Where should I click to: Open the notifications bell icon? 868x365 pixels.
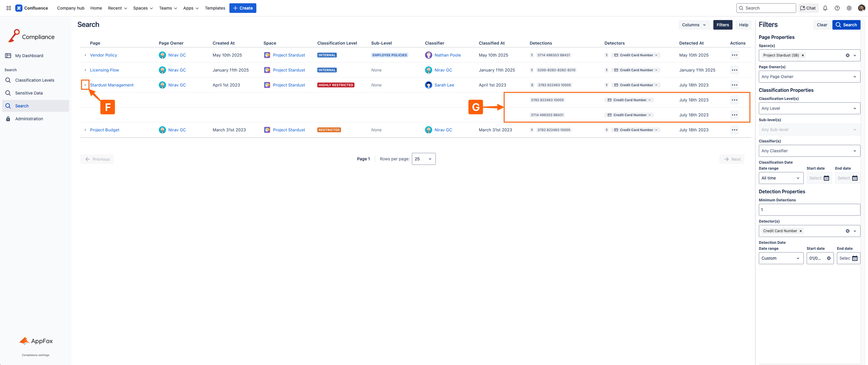click(x=825, y=8)
